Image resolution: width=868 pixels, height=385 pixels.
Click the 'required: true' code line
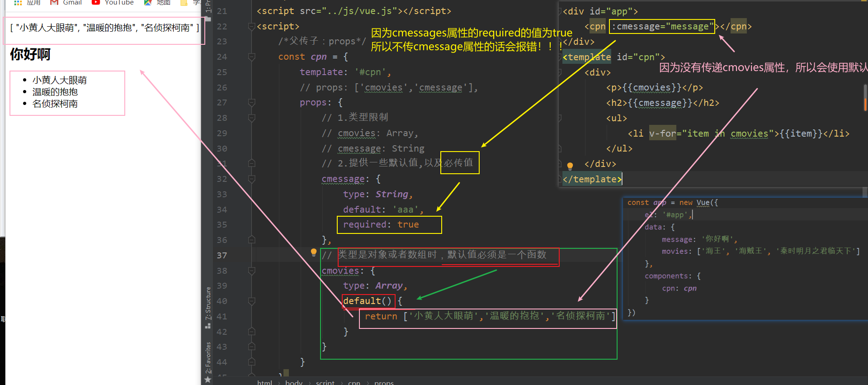click(381, 225)
